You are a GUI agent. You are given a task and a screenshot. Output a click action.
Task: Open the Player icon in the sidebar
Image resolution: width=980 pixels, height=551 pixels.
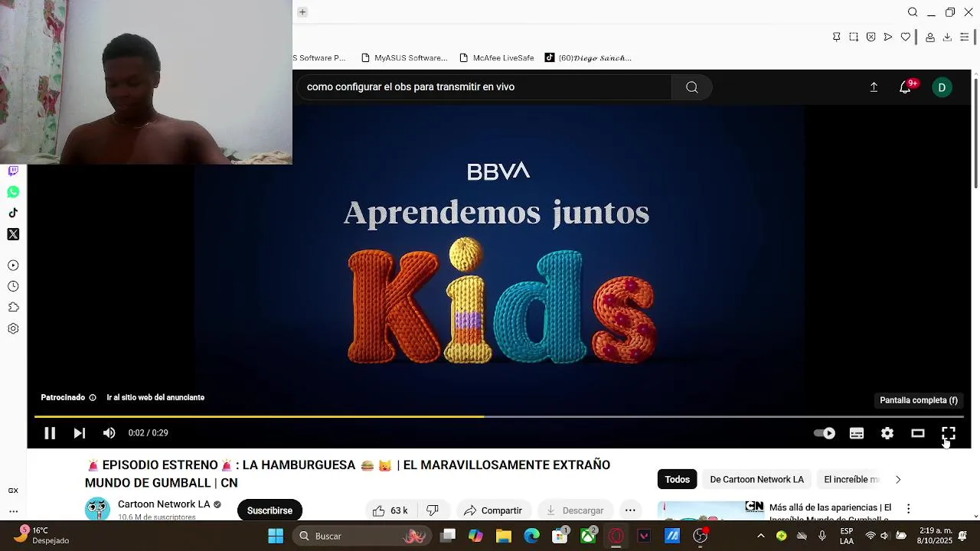tap(13, 266)
